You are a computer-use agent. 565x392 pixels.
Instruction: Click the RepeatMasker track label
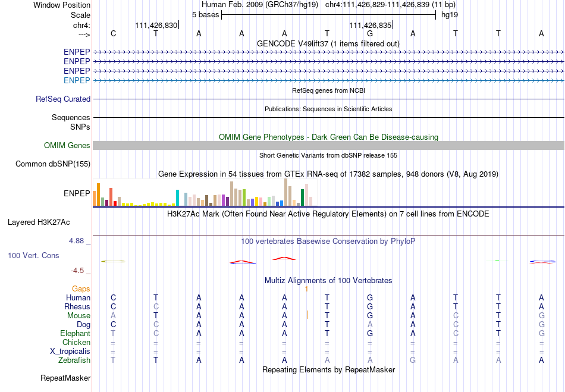[65, 378]
